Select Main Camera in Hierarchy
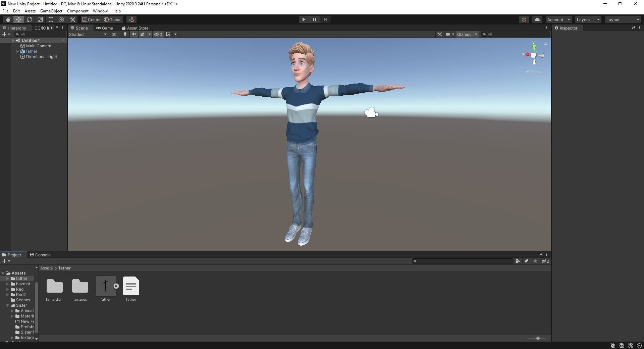 39,46
